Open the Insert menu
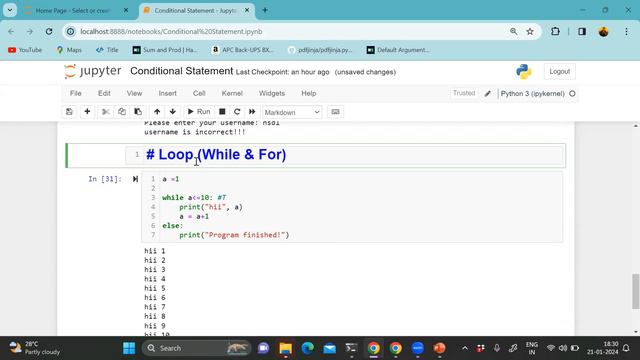The image size is (640, 360). [x=167, y=93]
